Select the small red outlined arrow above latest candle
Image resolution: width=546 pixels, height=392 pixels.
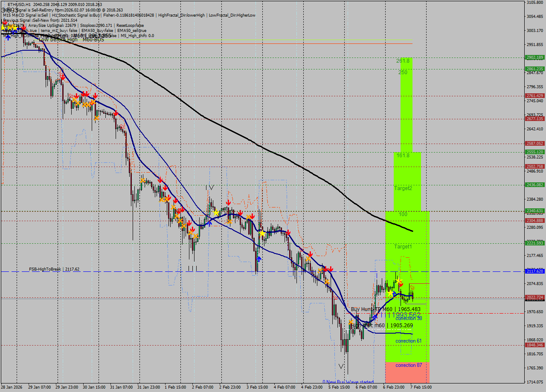pyautogui.click(x=412, y=288)
